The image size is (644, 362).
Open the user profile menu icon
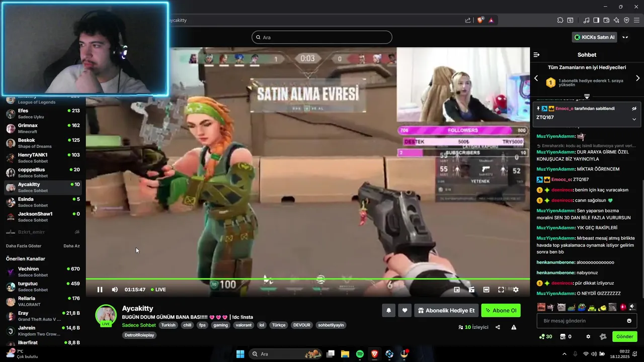point(625,37)
